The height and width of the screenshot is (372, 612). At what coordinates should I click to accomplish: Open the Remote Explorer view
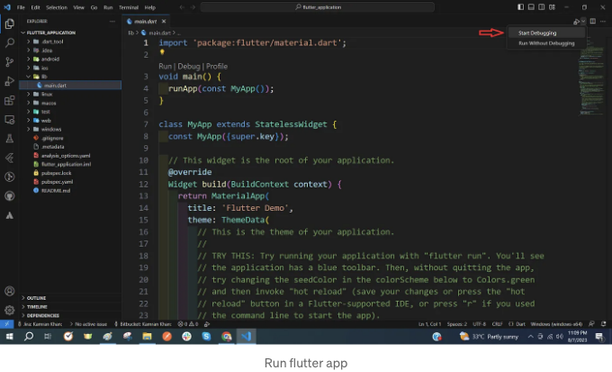[x=9, y=119]
